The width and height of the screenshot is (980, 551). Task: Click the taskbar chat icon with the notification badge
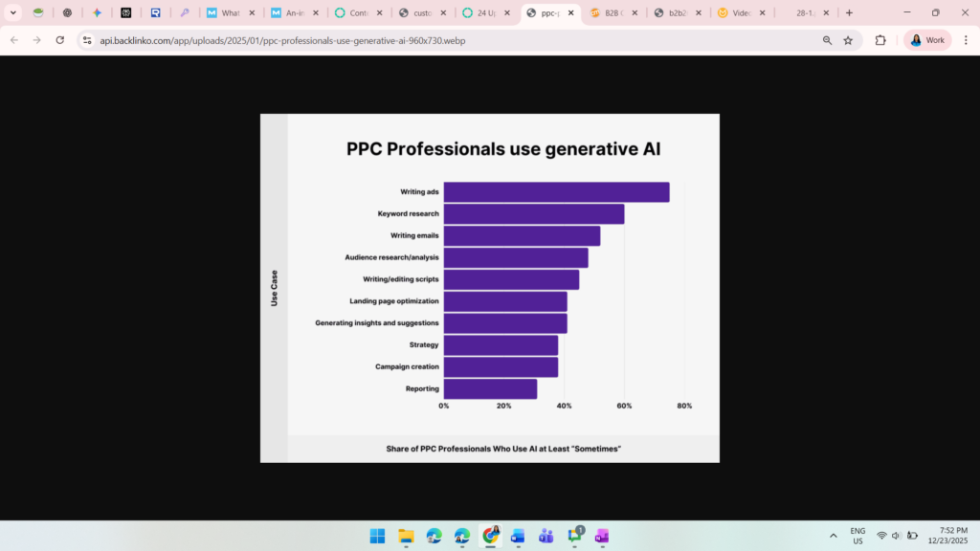click(573, 536)
